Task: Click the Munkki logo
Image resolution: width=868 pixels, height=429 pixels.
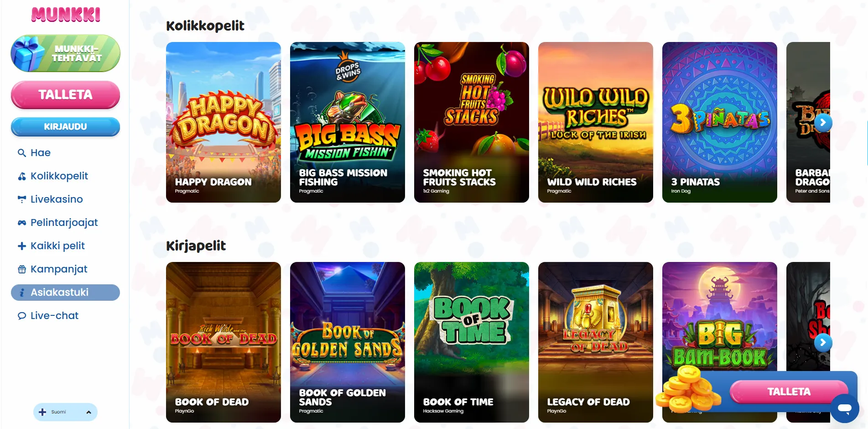Action: pos(66,15)
